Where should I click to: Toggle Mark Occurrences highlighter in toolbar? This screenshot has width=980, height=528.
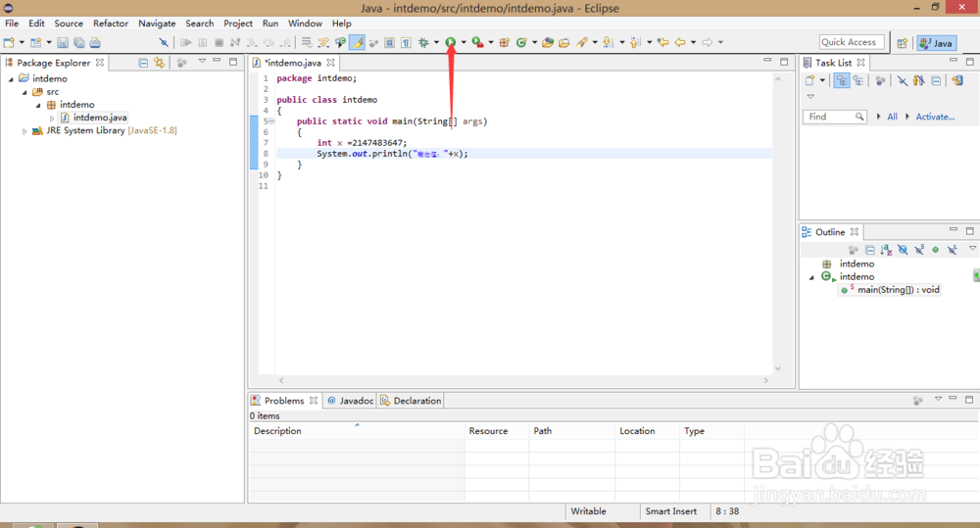point(357,42)
